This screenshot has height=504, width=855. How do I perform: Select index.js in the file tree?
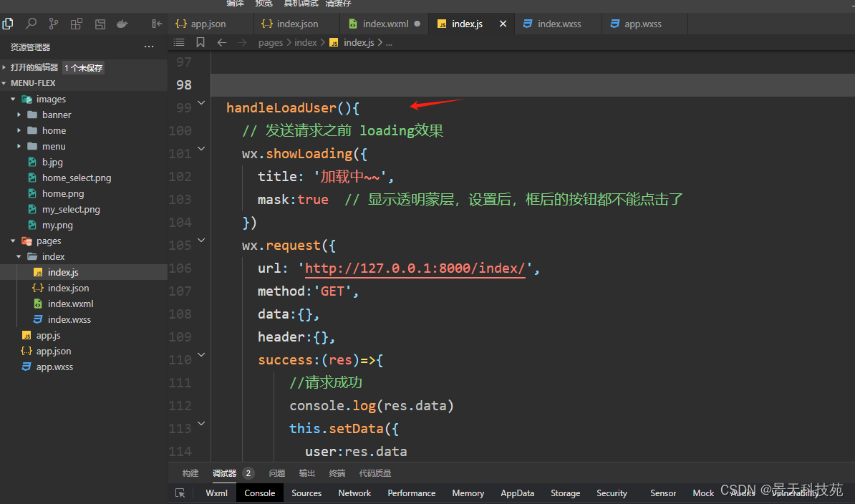click(63, 273)
